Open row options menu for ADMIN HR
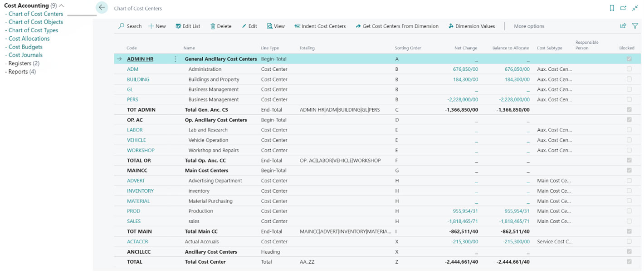This screenshot has height=274, width=644. pos(175,59)
